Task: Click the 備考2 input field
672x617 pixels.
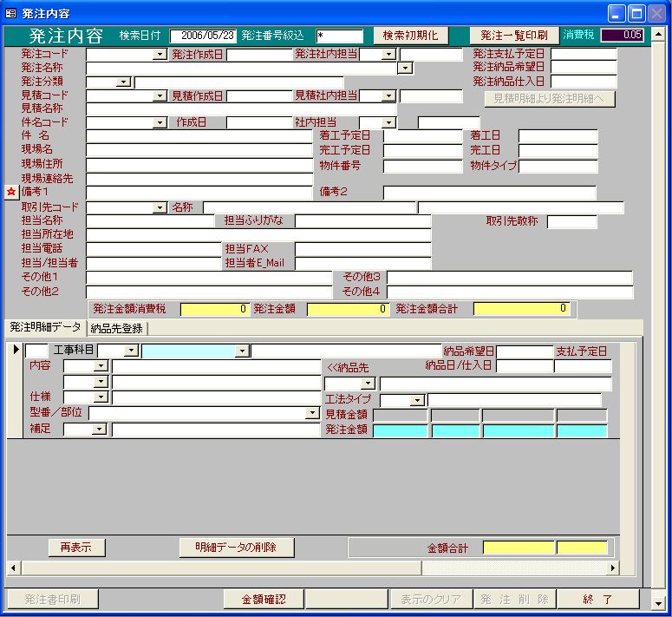Action: 489,193
